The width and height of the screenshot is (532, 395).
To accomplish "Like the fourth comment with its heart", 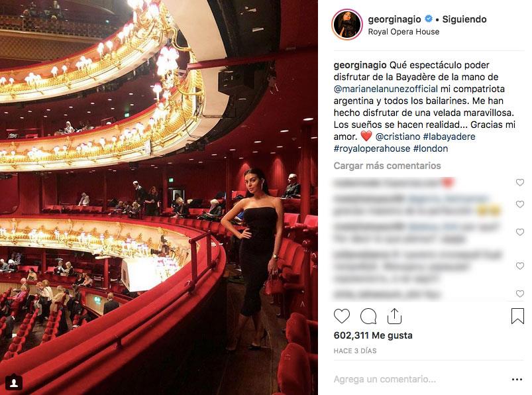I will [x=520, y=266].
